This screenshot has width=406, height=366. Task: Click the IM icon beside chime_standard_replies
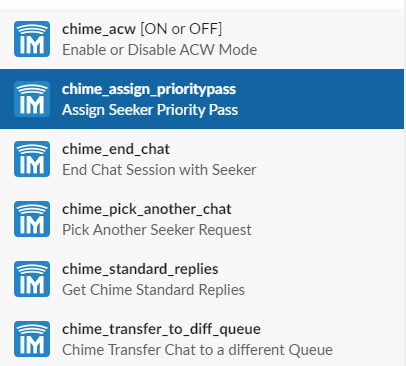point(32,279)
